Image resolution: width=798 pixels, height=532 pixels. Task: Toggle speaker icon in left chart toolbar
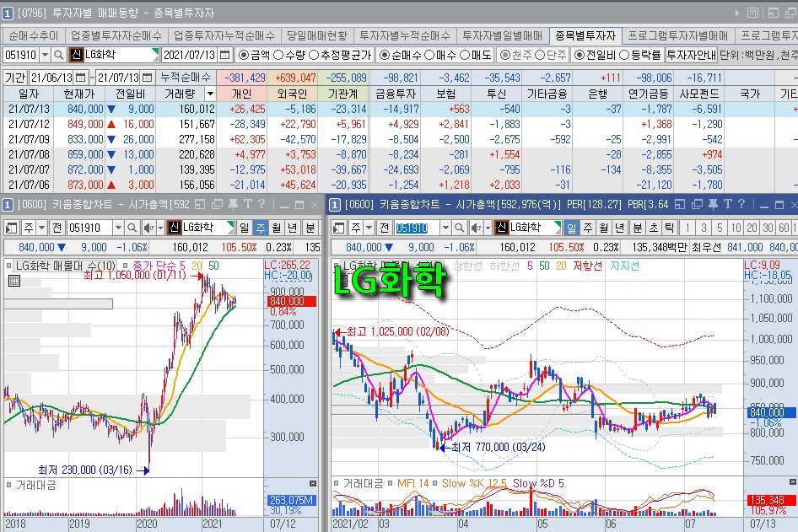click(148, 228)
